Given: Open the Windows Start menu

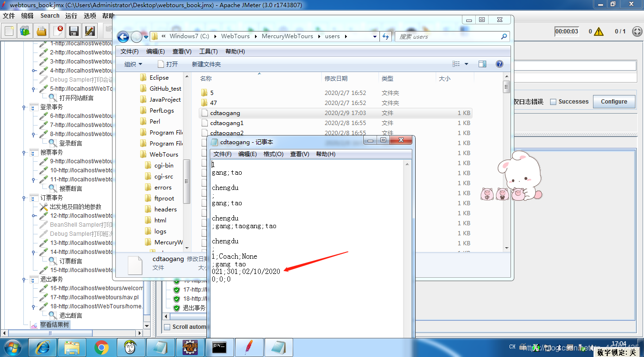Looking at the screenshot, I should [x=13, y=347].
